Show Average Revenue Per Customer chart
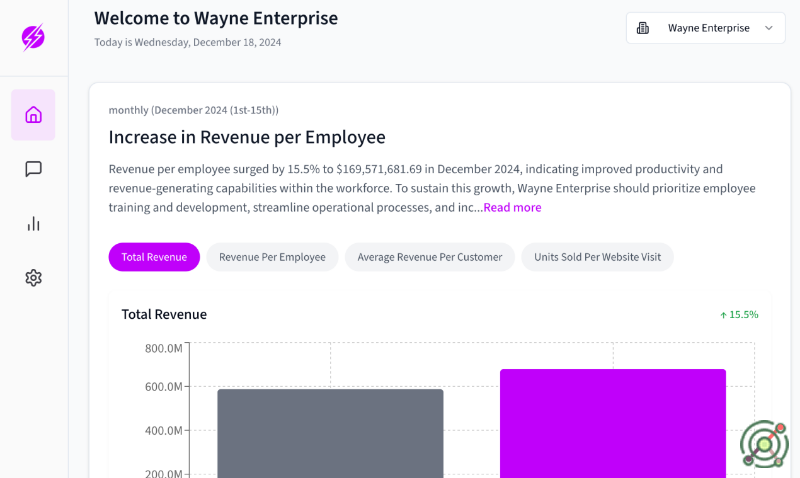 (429, 257)
